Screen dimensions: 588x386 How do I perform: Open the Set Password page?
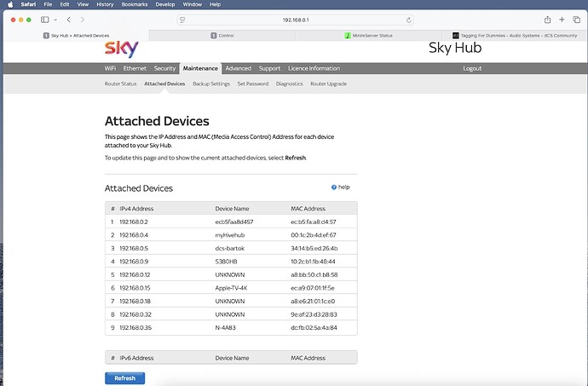253,84
